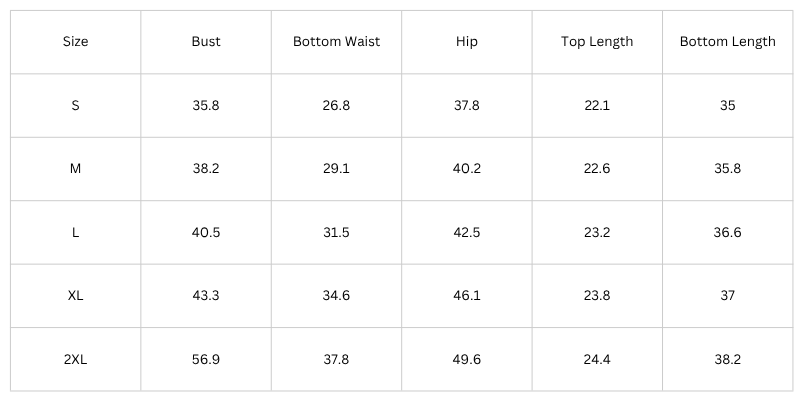Click the 2XL row label

tap(76, 359)
